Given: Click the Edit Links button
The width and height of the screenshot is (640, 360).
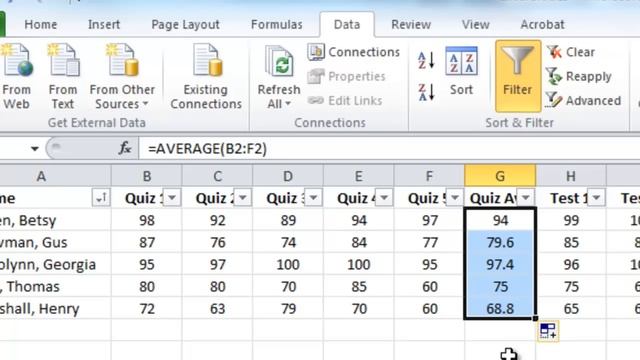Looking at the screenshot, I should click(x=345, y=100).
